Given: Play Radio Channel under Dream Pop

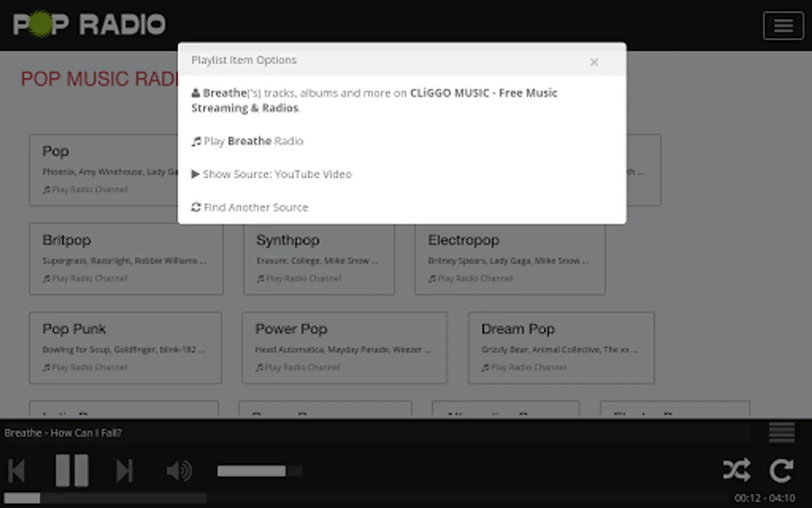Looking at the screenshot, I should coord(524,367).
